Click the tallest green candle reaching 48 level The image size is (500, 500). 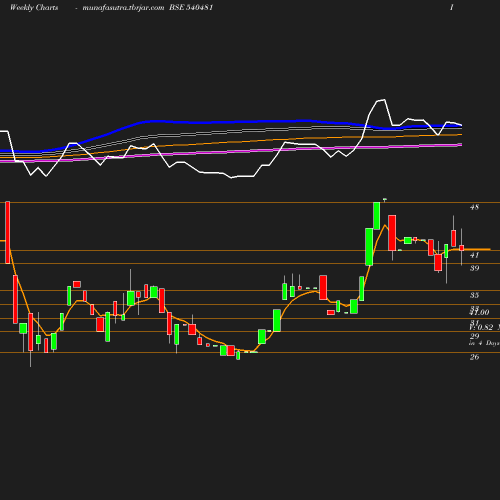377,216
